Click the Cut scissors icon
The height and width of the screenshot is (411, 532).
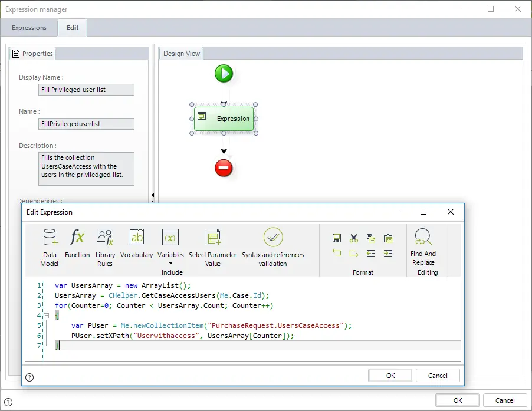pyautogui.click(x=353, y=238)
